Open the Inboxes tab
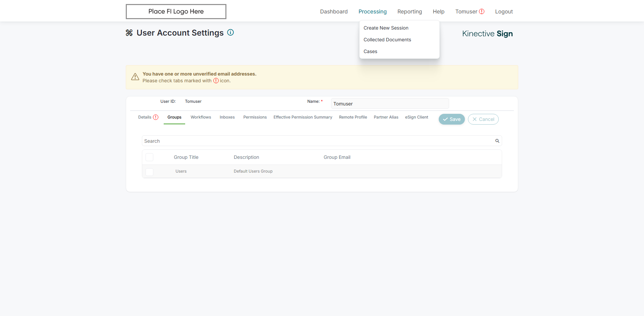 coord(227,117)
